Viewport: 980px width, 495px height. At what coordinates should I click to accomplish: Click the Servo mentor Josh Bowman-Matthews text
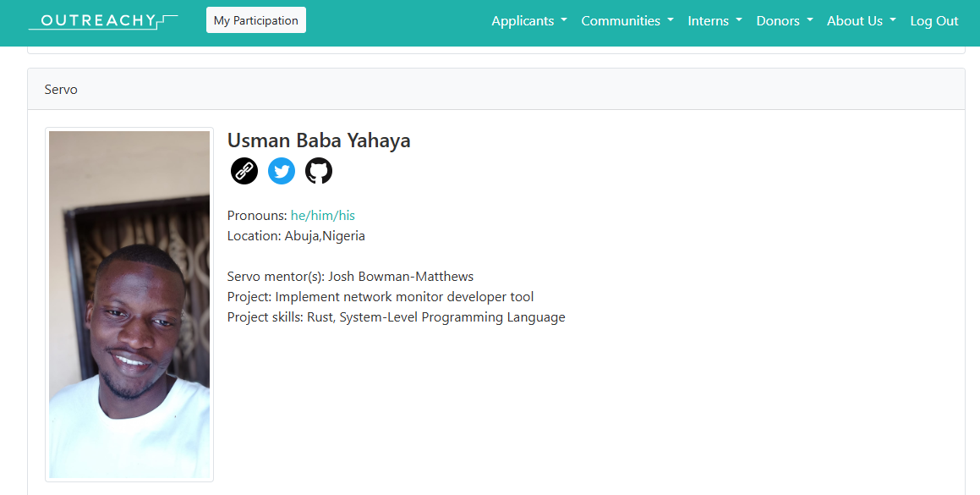(351, 277)
